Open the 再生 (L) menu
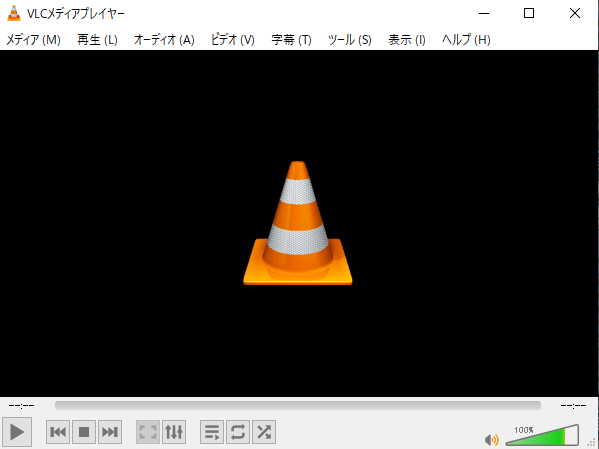This screenshot has width=599, height=449. 97,40
